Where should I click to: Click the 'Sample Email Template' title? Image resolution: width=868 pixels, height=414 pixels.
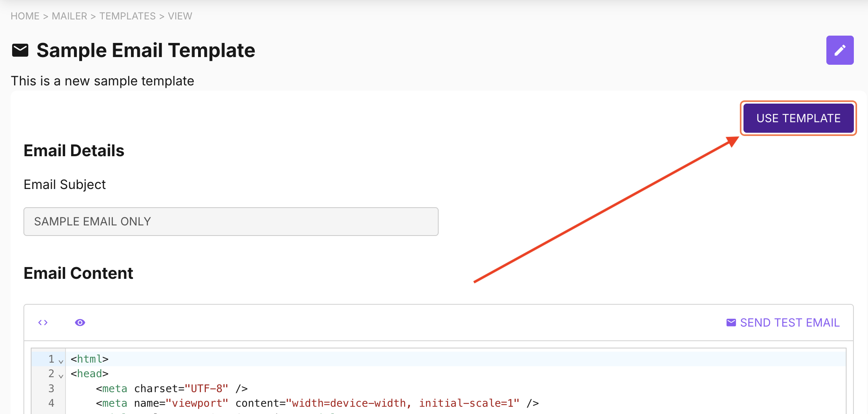(x=146, y=51)
